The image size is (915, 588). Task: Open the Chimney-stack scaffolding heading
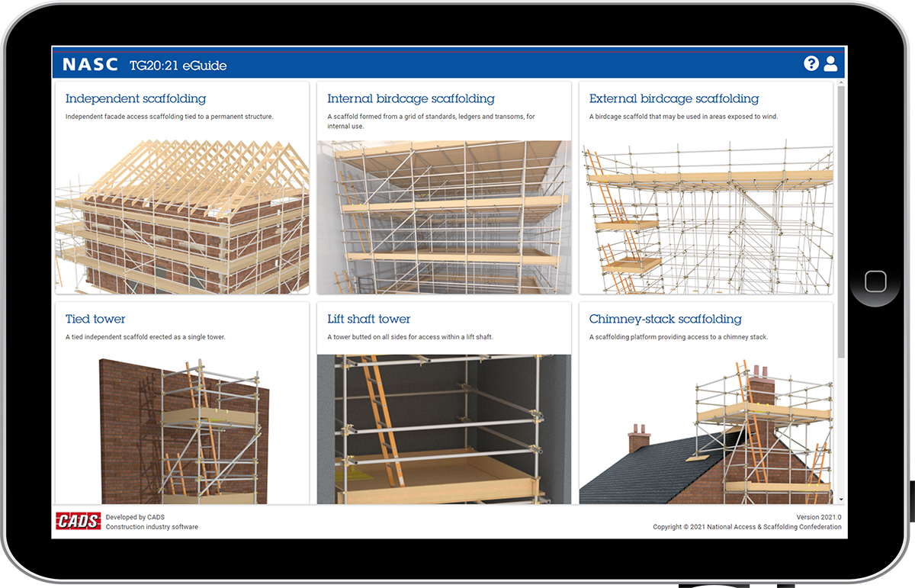666,319
